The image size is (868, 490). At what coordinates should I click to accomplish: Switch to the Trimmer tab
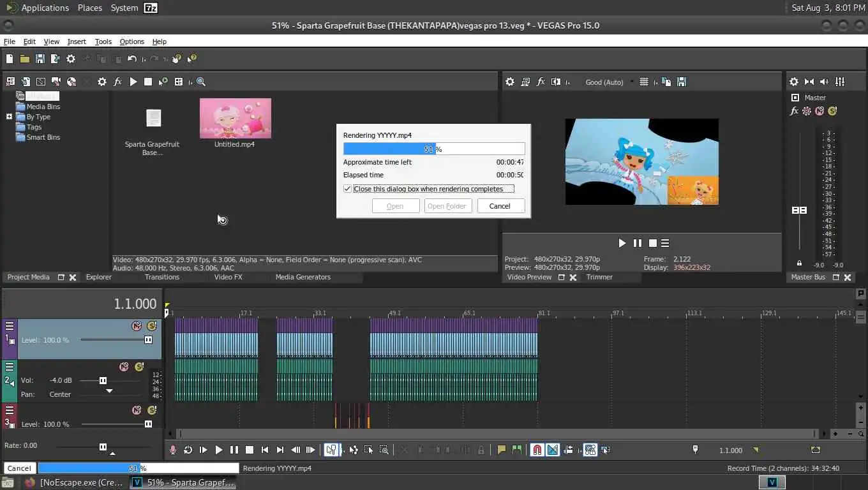tap(599, 277)
